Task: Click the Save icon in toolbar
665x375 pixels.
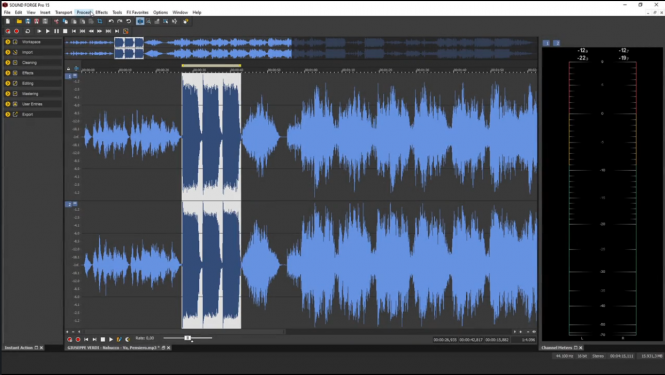Action: 28,21
